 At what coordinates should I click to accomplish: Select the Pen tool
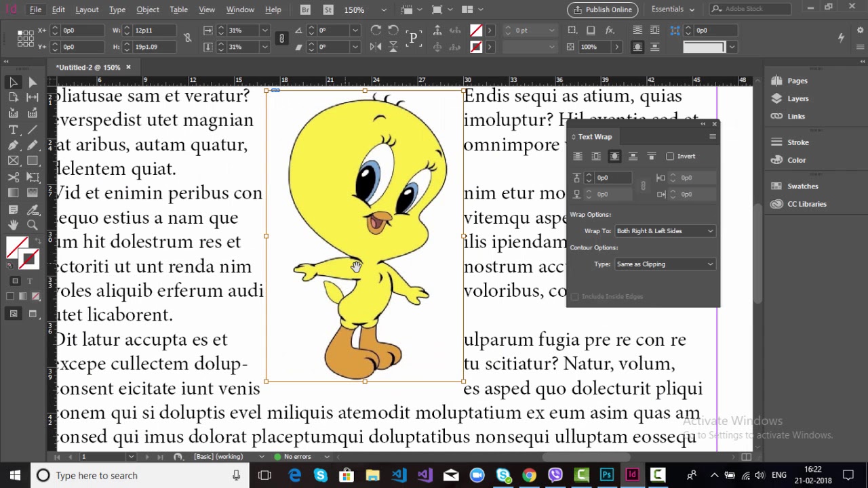click(13, 145)
